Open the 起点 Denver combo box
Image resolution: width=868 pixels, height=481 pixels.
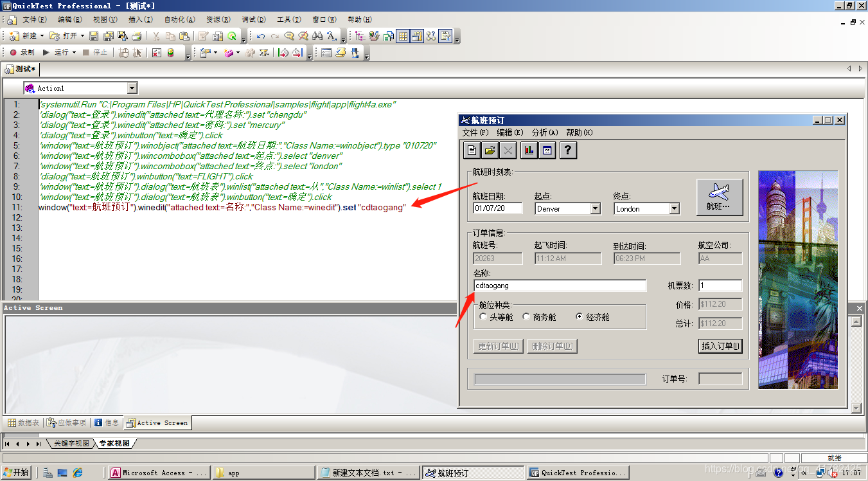595,208
